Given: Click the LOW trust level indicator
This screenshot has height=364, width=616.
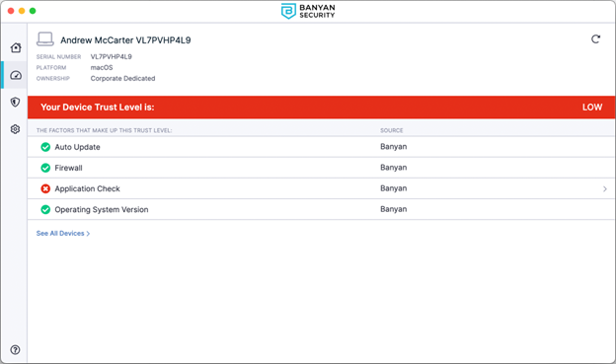Looking at the screenshot, I should point(592,108).
